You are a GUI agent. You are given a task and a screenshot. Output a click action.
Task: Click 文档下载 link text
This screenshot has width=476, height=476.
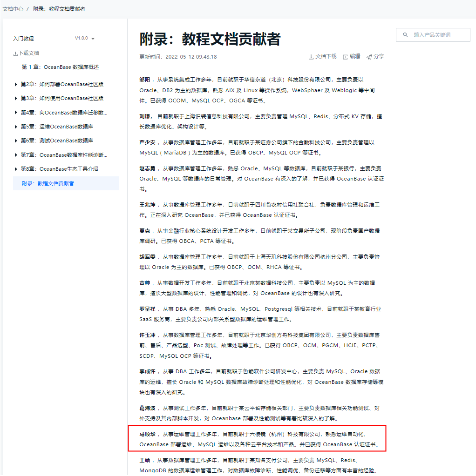pos(326,56)
